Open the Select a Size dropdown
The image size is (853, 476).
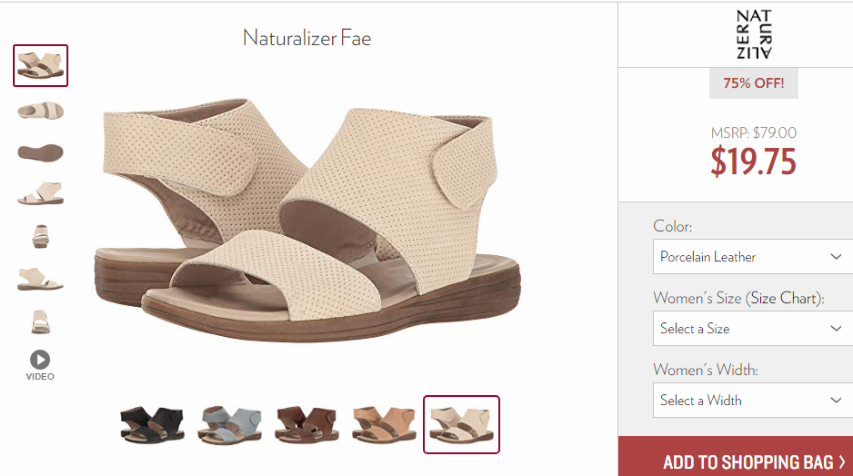[x=753, y=328]
